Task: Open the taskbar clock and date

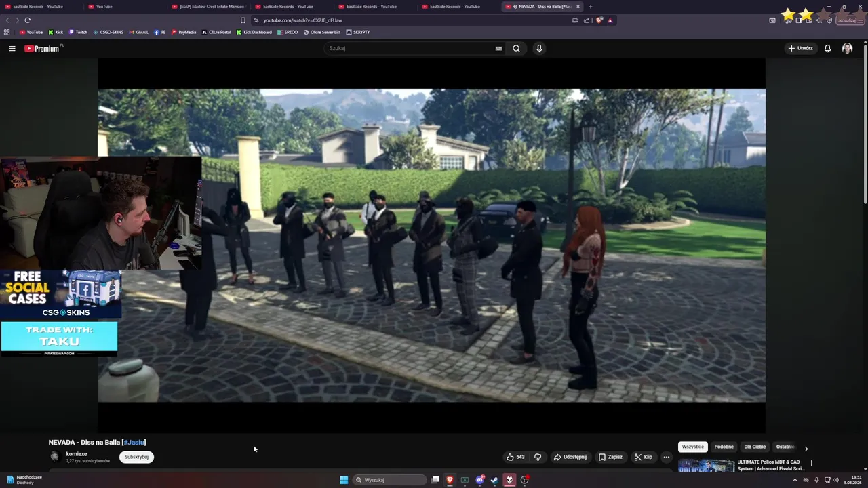Action: tap(853, 480)
